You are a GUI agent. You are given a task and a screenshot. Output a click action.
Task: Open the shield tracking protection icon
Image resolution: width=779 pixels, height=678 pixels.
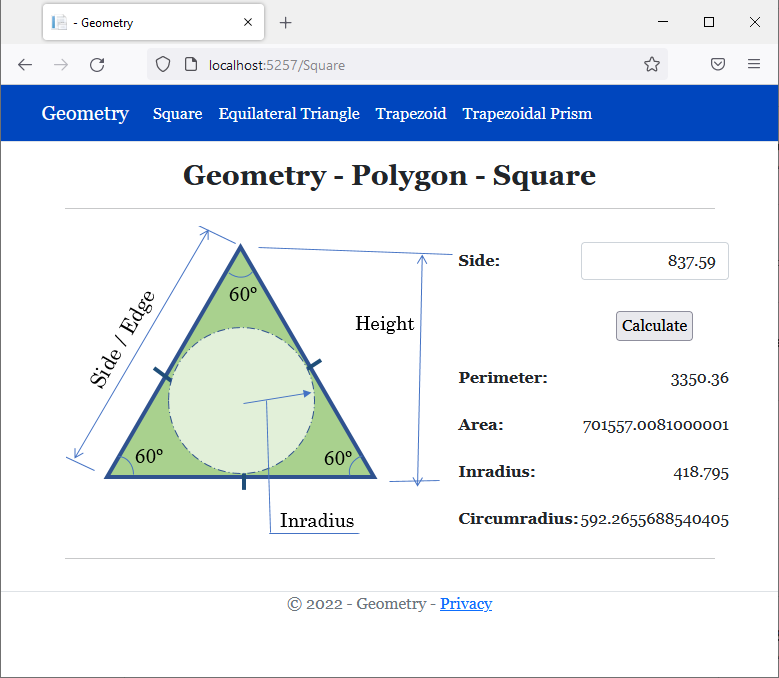pyautogui.click(x=163, y=65)
